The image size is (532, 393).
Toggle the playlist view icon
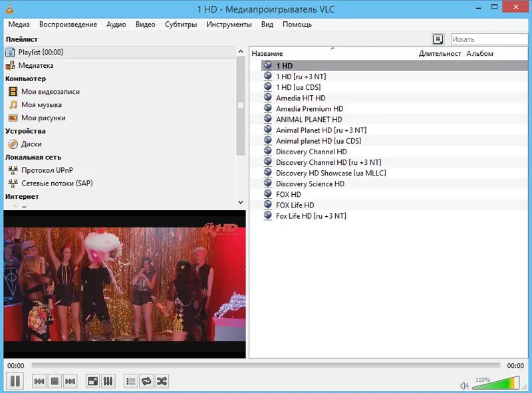click(130, 381)
